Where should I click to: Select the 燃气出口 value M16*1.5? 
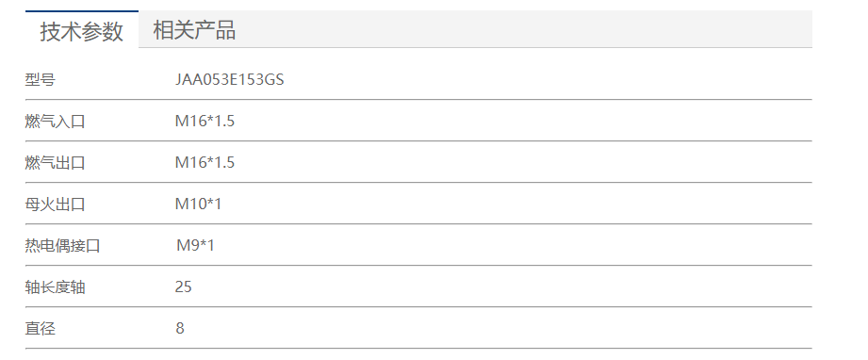(205, 162)
